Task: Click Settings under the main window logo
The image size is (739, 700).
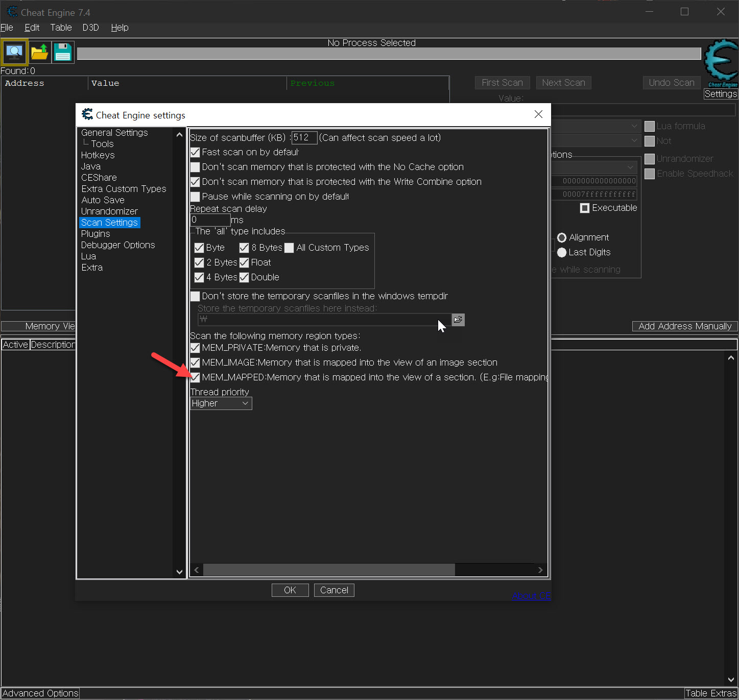Action: pyautogui.click(x=721, y=94)
